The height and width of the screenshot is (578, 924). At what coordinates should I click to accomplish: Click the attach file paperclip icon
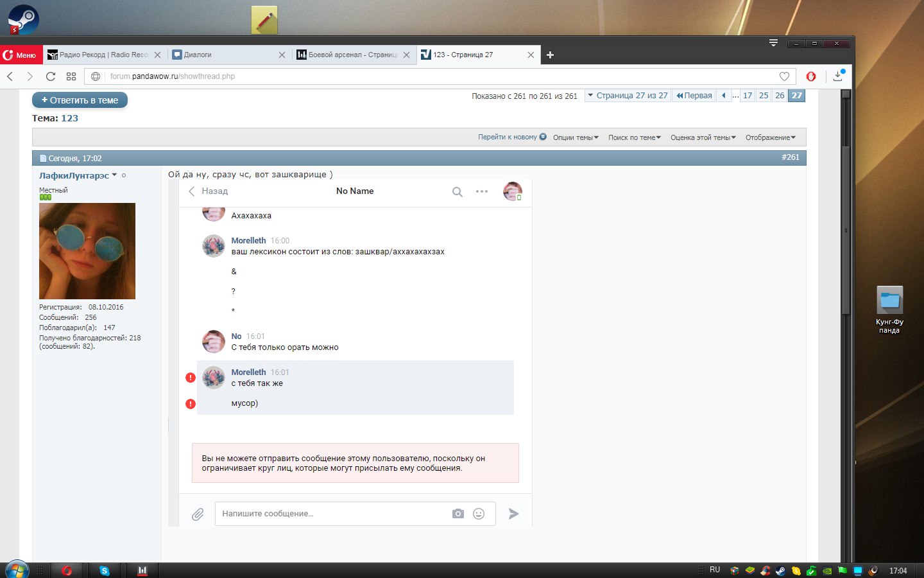(x=198, y=514)
